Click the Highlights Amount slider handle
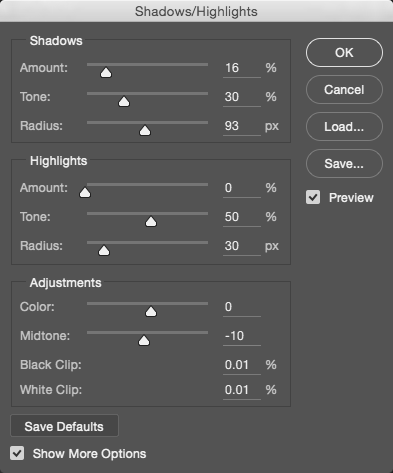Screen dimensions: 393x473 (x=85, y=192)
